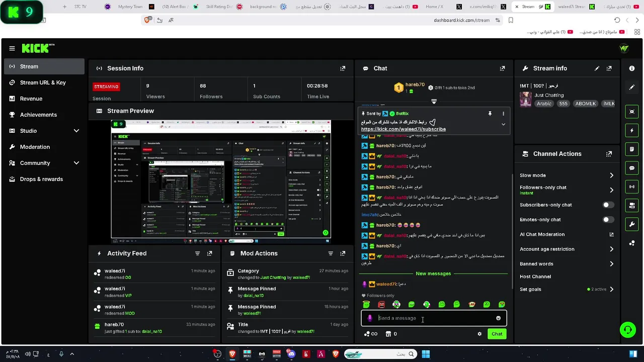Image resolution: width=644 pixels, height=362 pixels.
Task: Toggle the chat bubble widget icon in right rail
Action: (632, 168)
